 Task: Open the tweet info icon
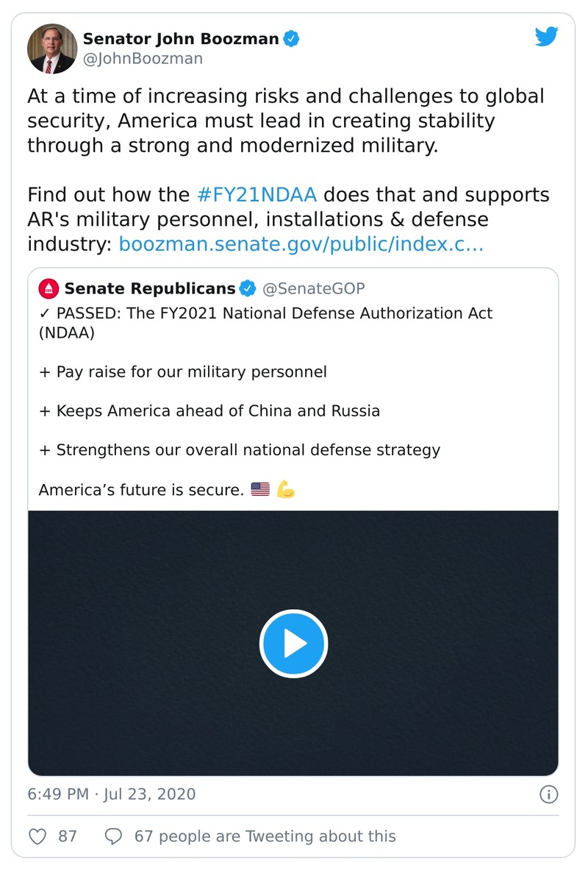tap(548, 794)
